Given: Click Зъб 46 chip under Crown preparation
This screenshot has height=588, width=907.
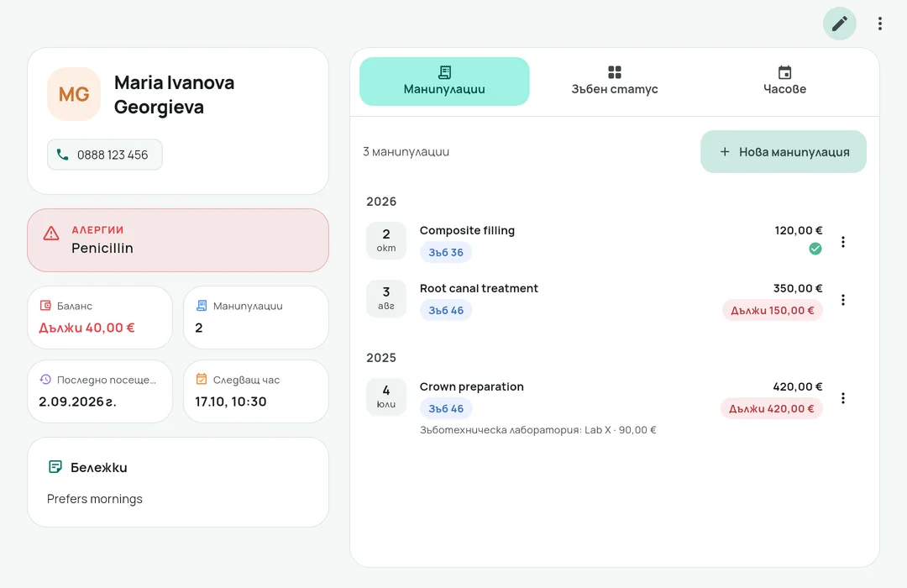Looking at the screenshot, I should point(445,408).
